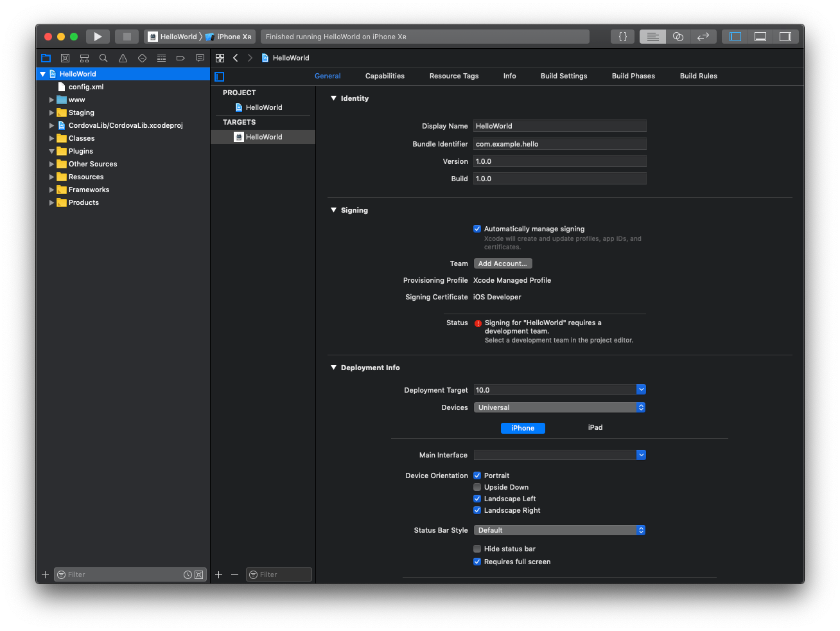
Task: Click the Bundle Identifier field
Action: 559,144
